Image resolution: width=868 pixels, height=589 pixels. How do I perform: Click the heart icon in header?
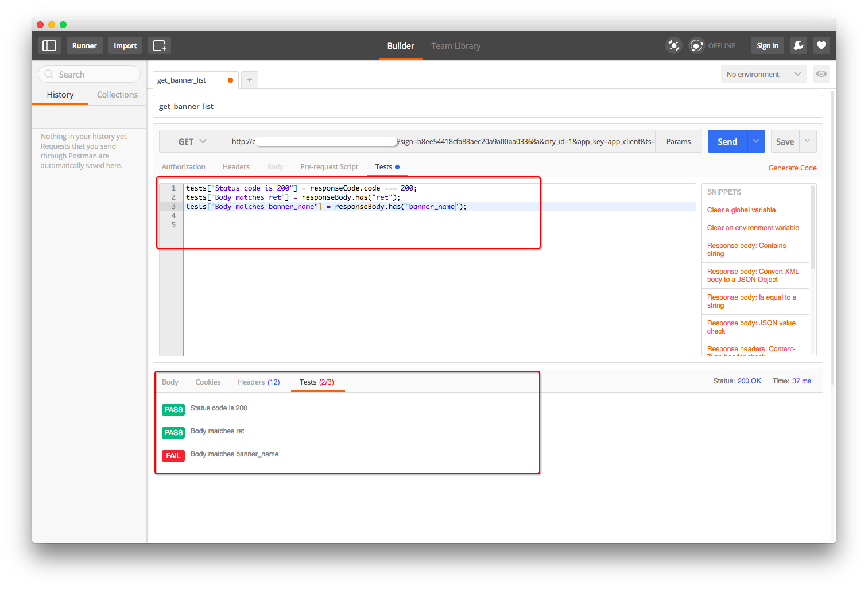point(821,45)
